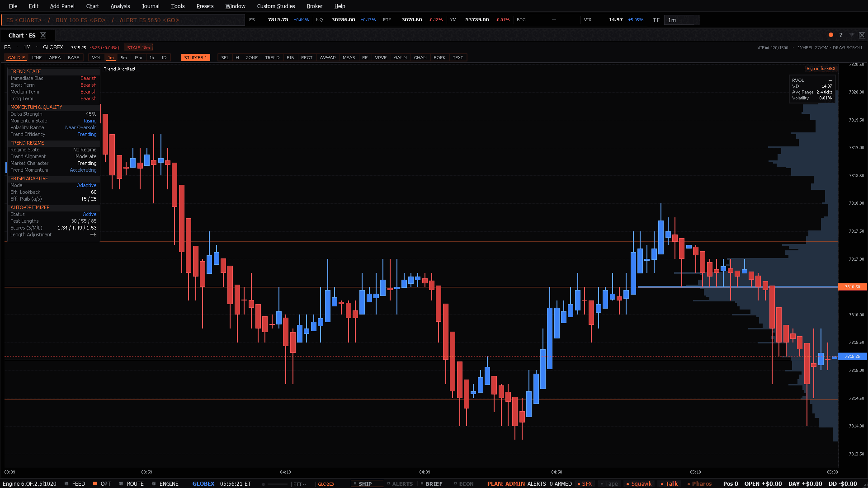This screenshot has height=488, width=868.
Task: Select the VPVR volume profile tool
Action: click(x=381, y=57)
